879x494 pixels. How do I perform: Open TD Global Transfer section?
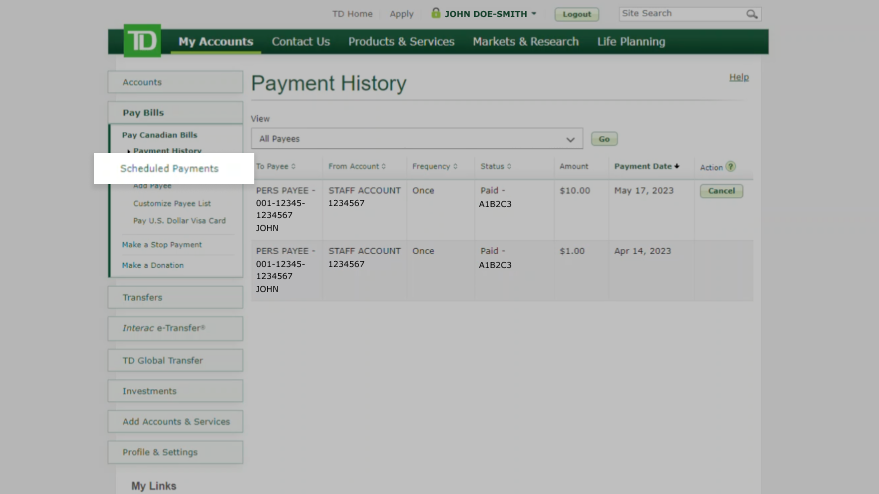[175, 361]
